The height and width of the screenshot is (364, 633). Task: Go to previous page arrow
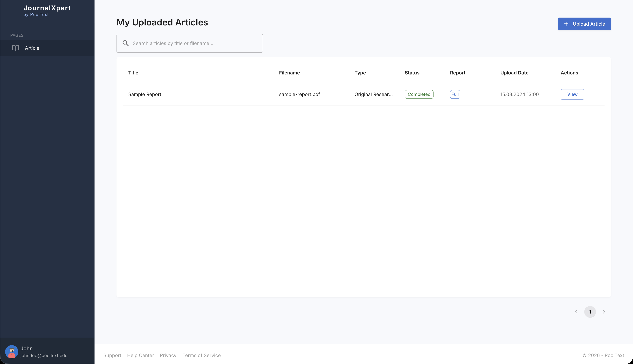coord(576,312)
